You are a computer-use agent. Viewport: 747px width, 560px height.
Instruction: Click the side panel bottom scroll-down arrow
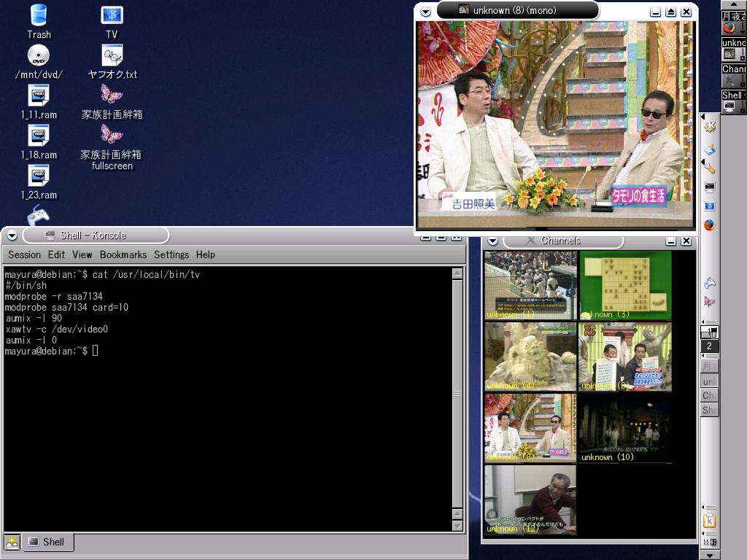click(709, 556)
